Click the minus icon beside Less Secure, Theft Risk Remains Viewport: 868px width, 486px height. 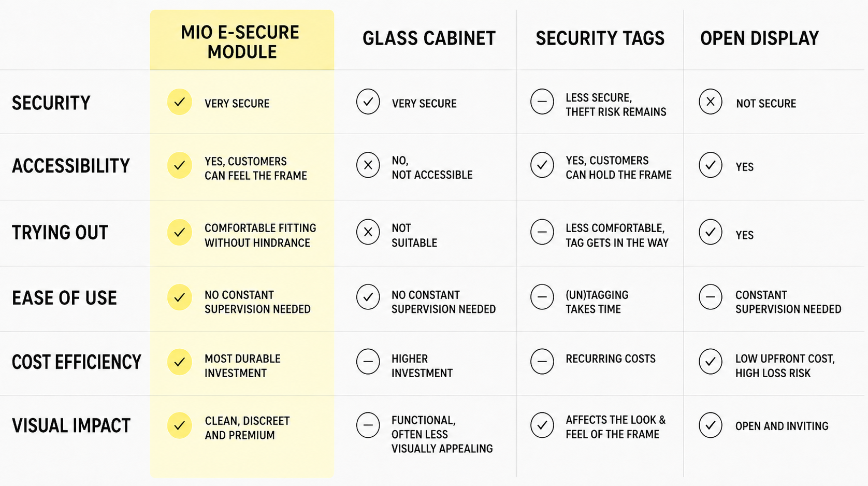click(x=542, y=102)
